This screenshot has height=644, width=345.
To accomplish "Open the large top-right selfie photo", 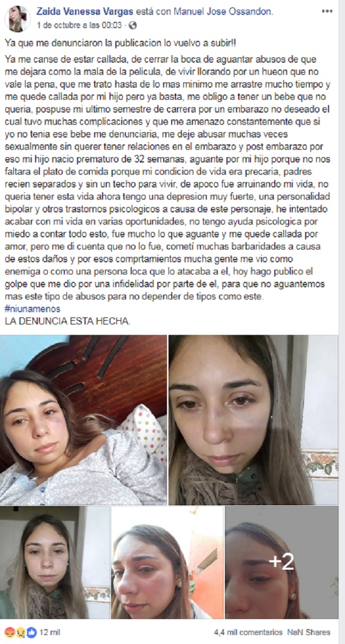I will 254,420.
